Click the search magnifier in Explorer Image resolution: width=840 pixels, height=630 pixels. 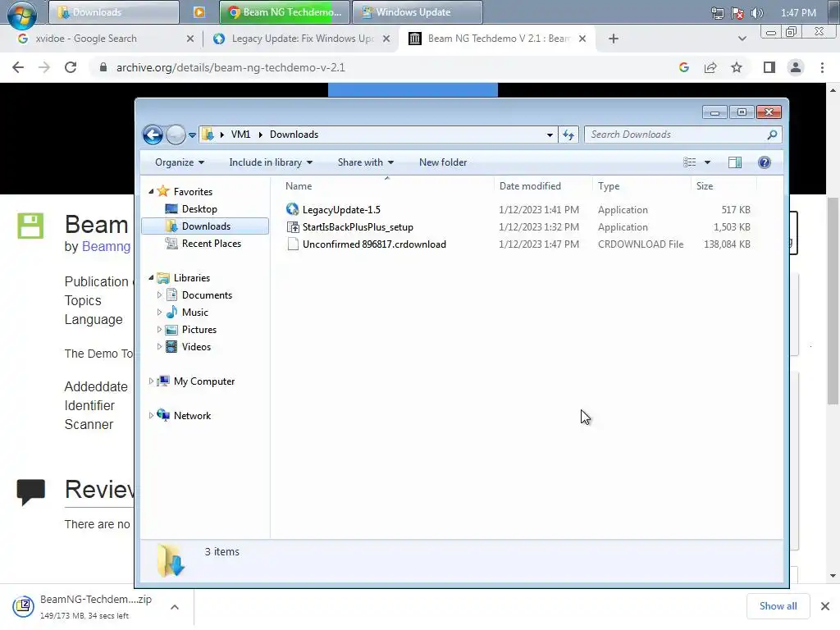click(x=772, y=135)
